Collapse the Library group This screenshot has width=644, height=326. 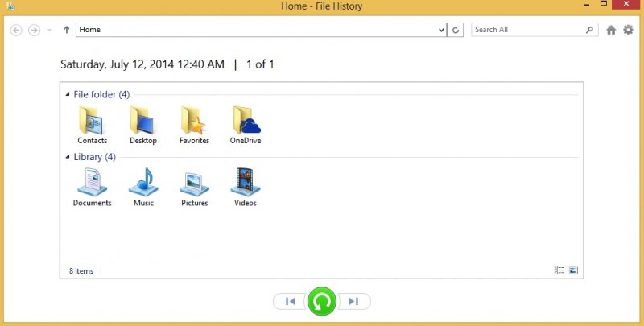pos(68,157)
